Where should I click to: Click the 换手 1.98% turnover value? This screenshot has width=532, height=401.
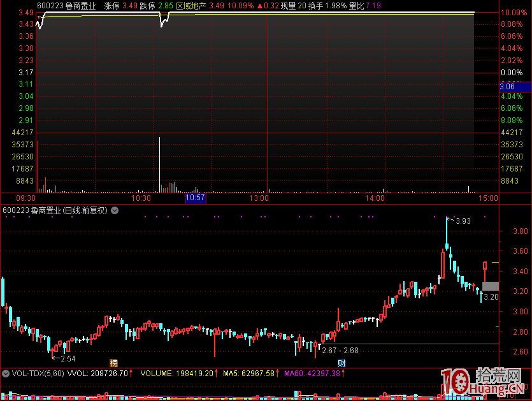click(x=327, y=6)
